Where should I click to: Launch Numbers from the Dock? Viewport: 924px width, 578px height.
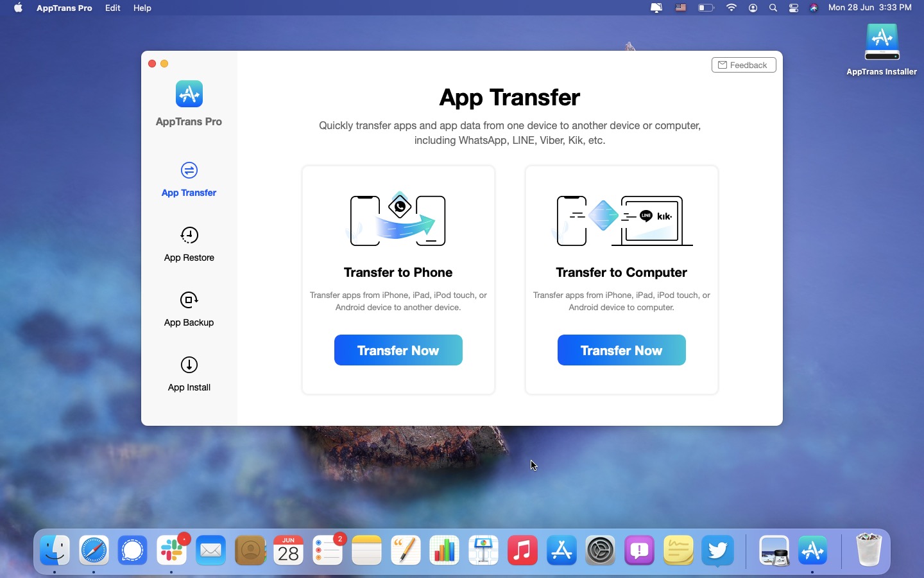[x=445, y=551]
